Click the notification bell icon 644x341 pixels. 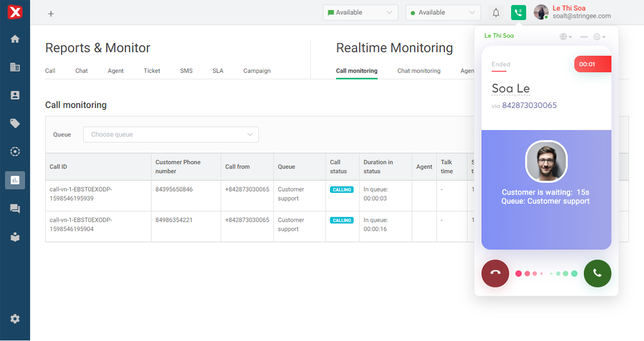click(496, 13)
